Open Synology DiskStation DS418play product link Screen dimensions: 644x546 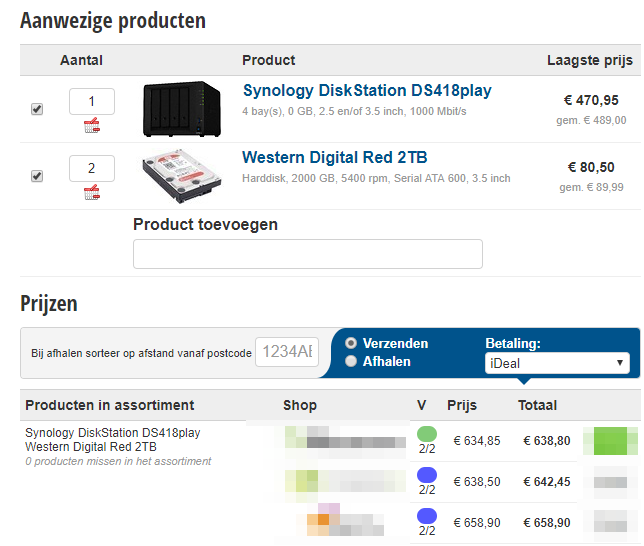click(x=367, y=91)
